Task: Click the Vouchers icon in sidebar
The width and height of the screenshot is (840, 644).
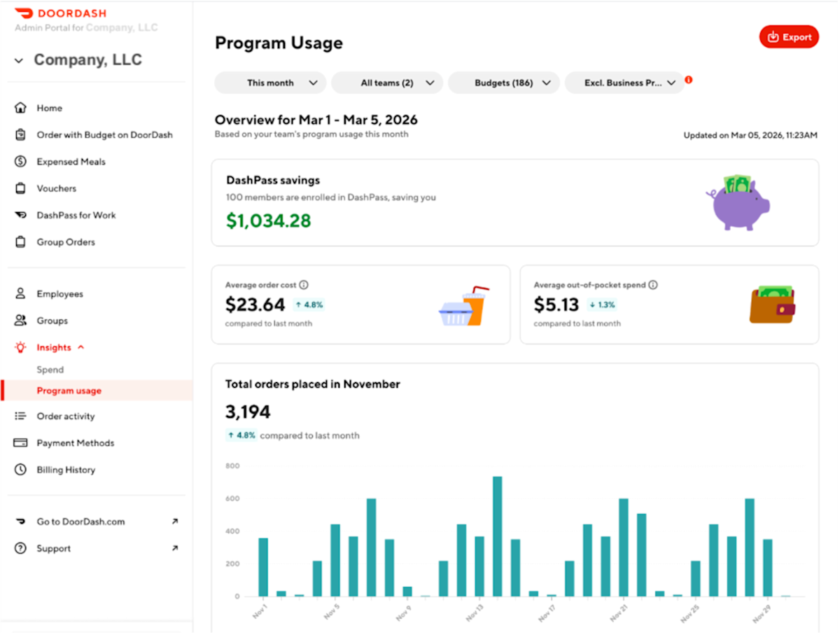Action: (x=20, y=188)
